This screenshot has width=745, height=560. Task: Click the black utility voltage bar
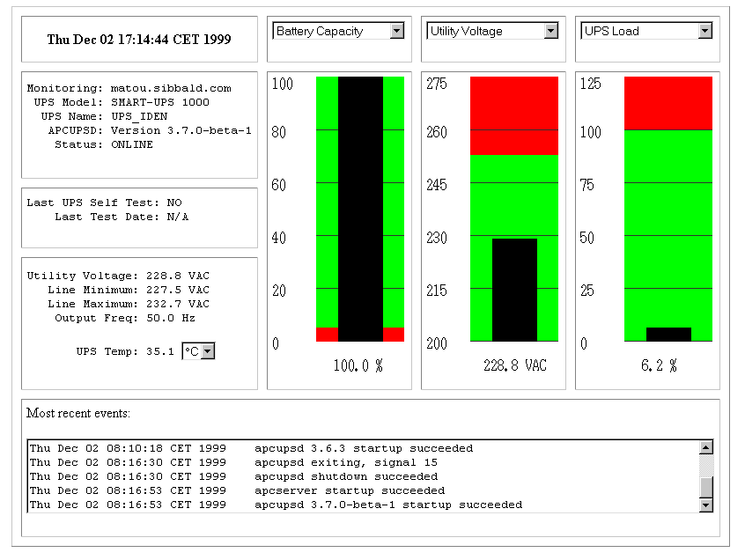click(x=514, y=289)
